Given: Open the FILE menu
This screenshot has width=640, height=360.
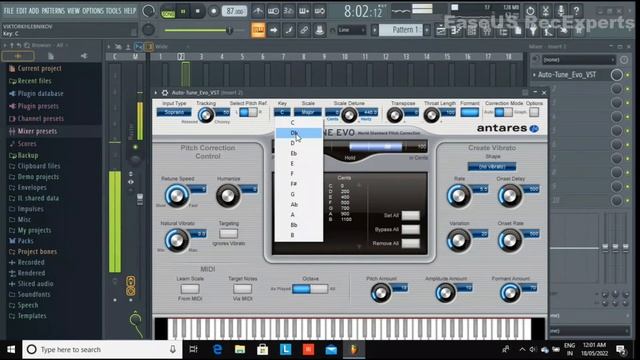Looking at the screenshot, I should (9, 11).
